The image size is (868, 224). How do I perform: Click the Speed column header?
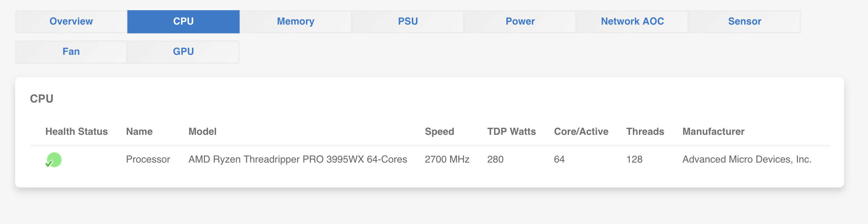click(439, 132)
